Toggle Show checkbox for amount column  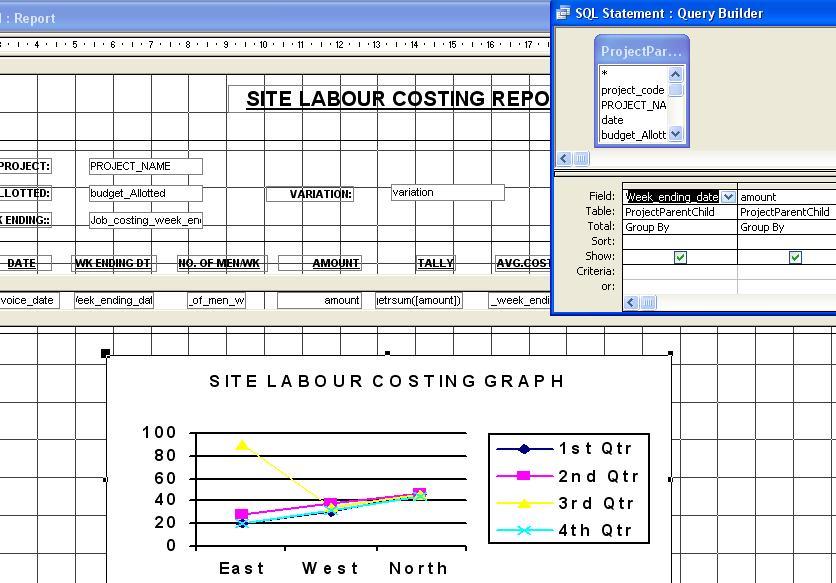(x=795, y=258)
